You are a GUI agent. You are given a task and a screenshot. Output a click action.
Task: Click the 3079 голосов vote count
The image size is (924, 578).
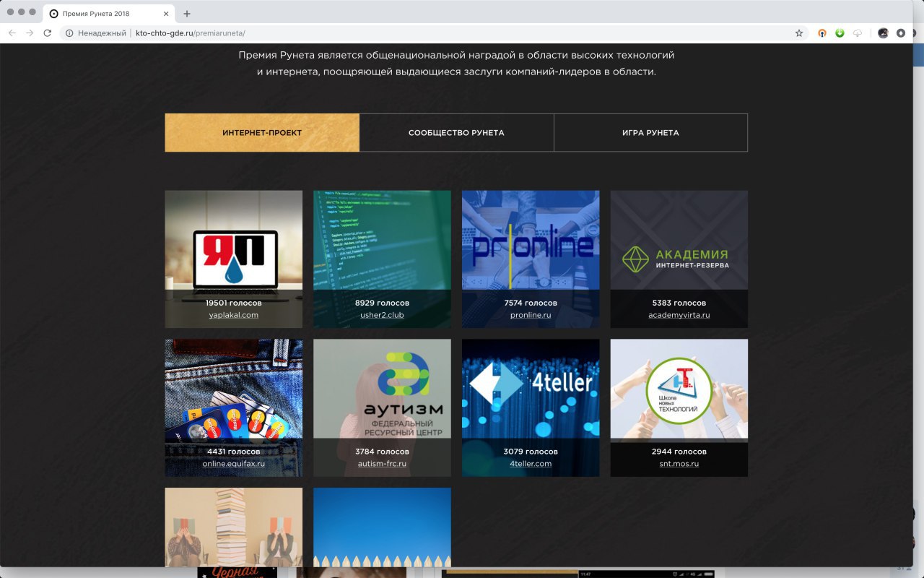tap(531, 452)
